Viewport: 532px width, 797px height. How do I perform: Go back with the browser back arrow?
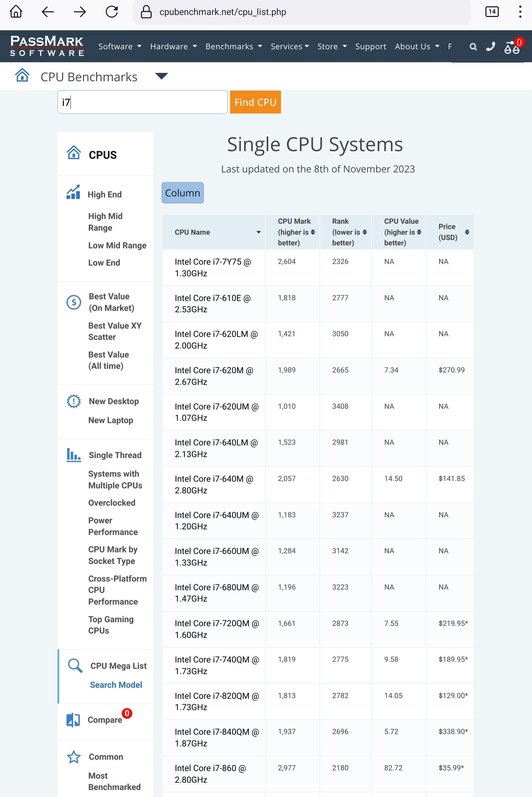[x=48, y=12]
